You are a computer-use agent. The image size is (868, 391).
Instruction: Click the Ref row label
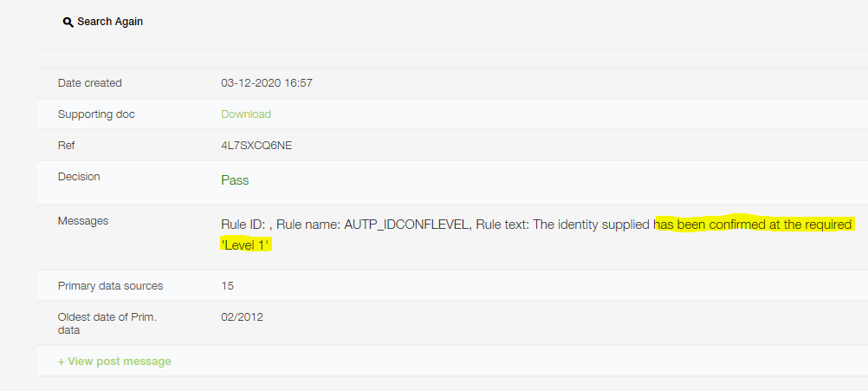[67, 146]
